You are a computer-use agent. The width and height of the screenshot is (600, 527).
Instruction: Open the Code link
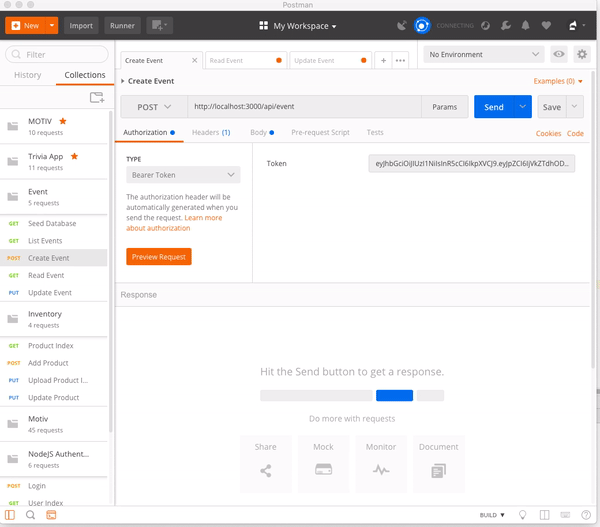(575, 134)
